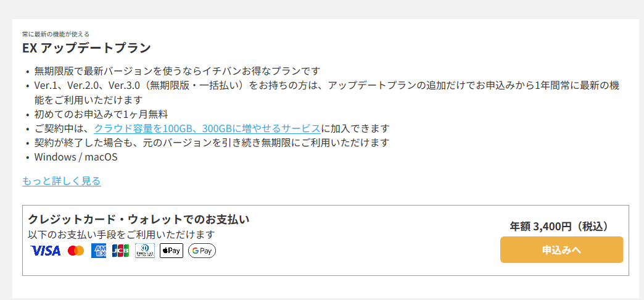Click the 以下のお支払い手段をご利用いただけます text

pos(121,235)
